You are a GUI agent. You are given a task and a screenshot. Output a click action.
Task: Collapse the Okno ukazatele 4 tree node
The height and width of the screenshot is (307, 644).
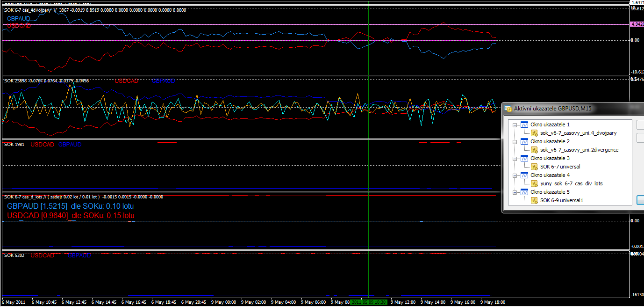click(515, 175)
